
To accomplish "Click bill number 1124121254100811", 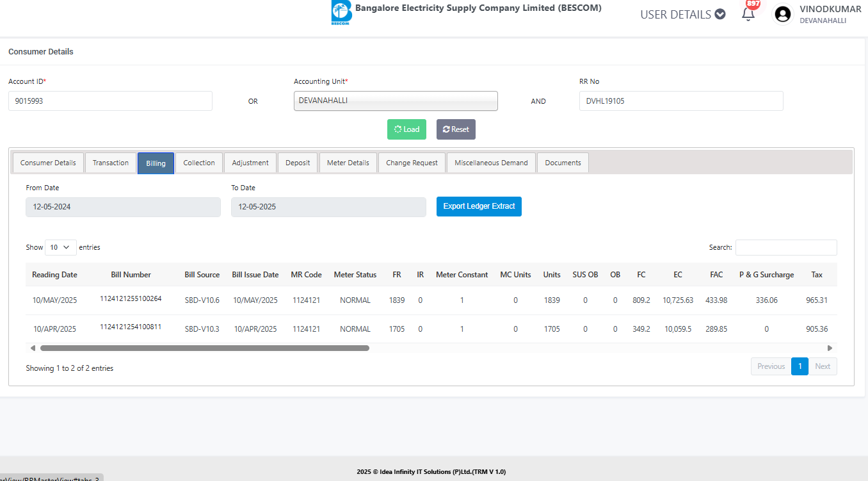I will tap(131, 327).
